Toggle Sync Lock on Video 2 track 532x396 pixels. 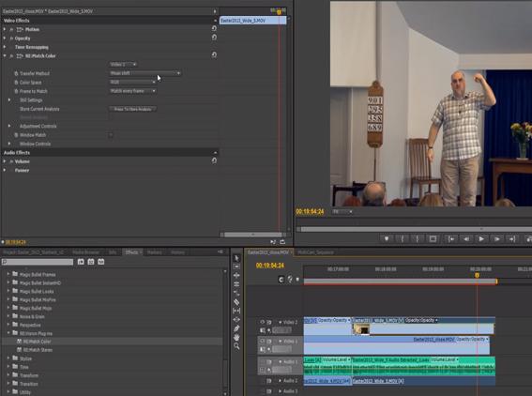269,322
